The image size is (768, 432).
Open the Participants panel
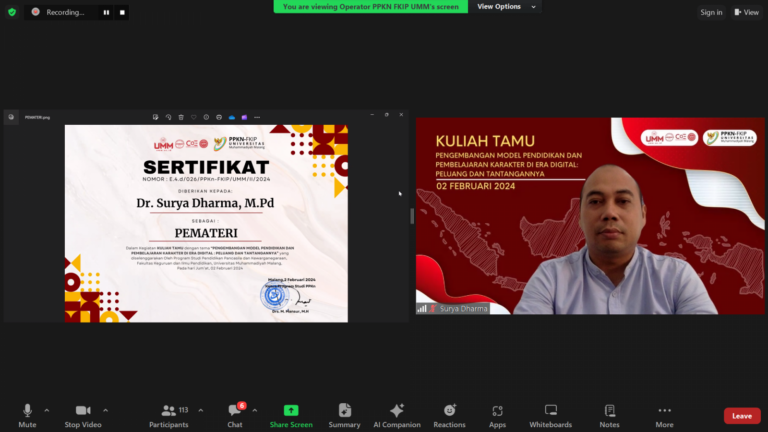(169, 415)
